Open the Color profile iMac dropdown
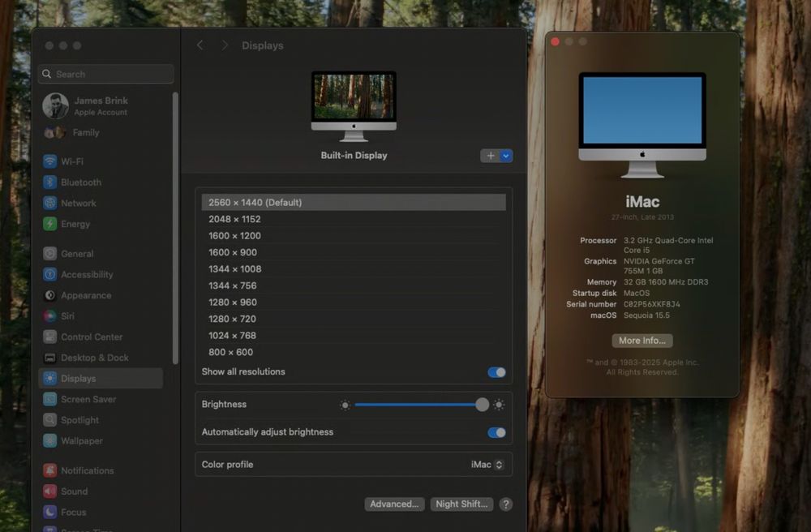The width and height of the screenshot is (811, 532). [487, 465]
